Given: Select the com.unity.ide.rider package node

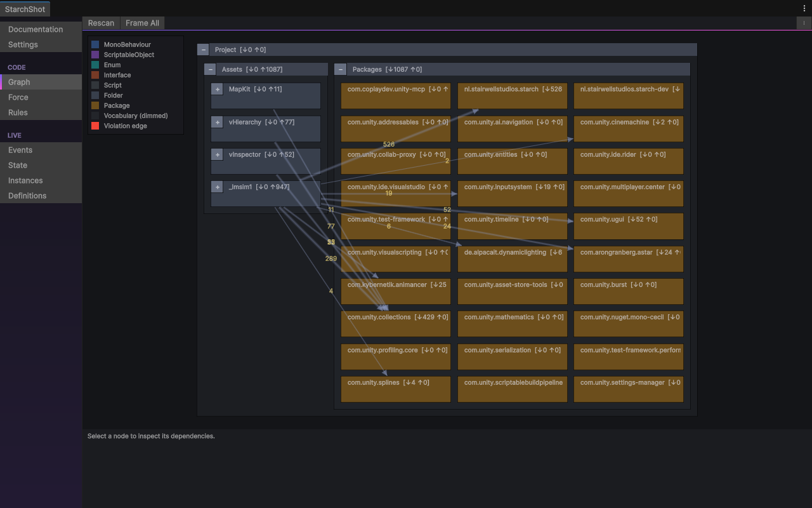Looking at the screenshot, I should pyautogui.click(x=629, y=161).
